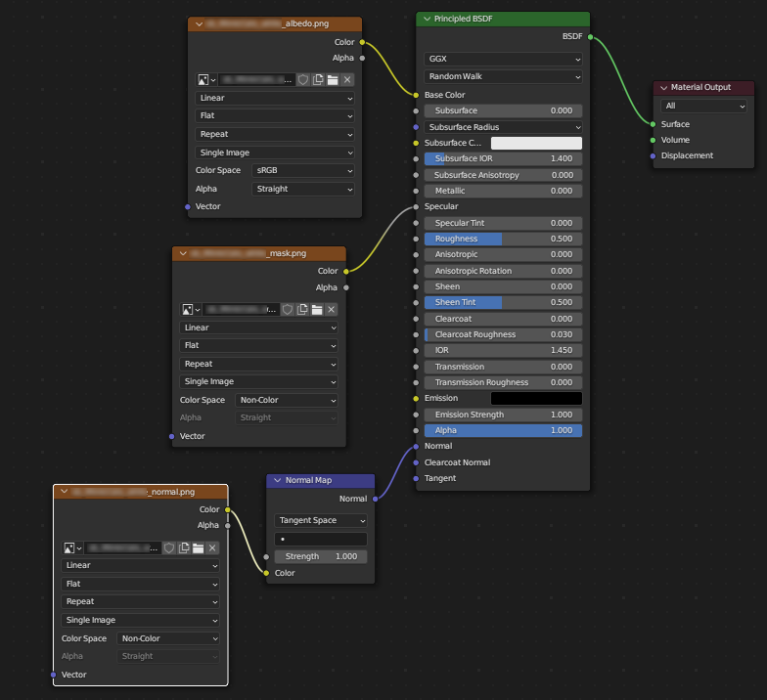Viewport: 767px width, 700px height.
Task: Click the black Emission color swatch
Action: [x=535, y=399]
